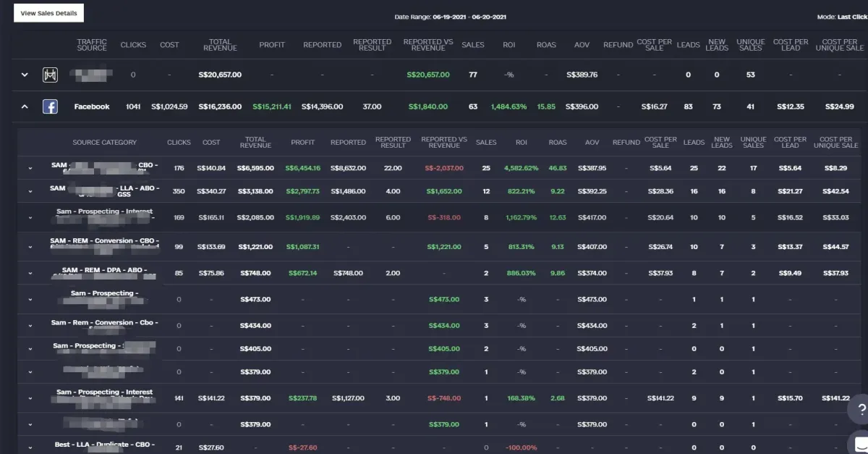The height and width of the screenshot is (454, 868).
Task: Expand the Best - LLA - Duplicate row
Action: click(30, 447)
